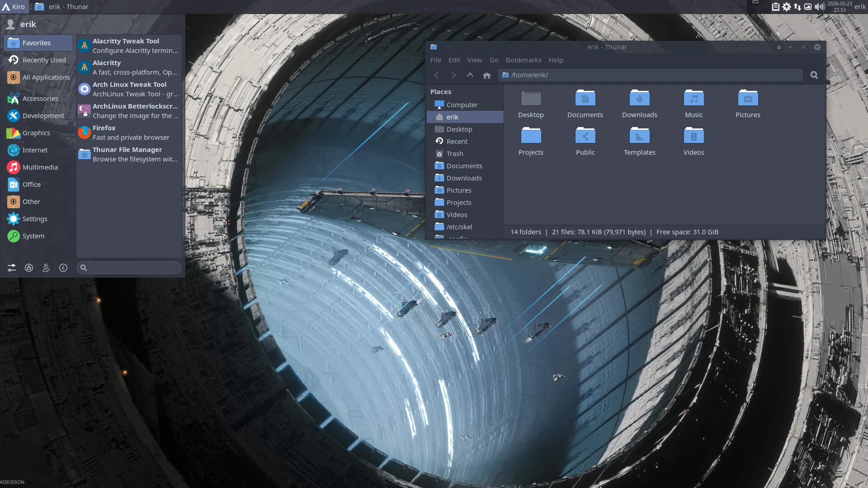Screen dimensions: 868x488
Task: Click the lock screen icon in menu footer
Action: (x=29, y=268)
